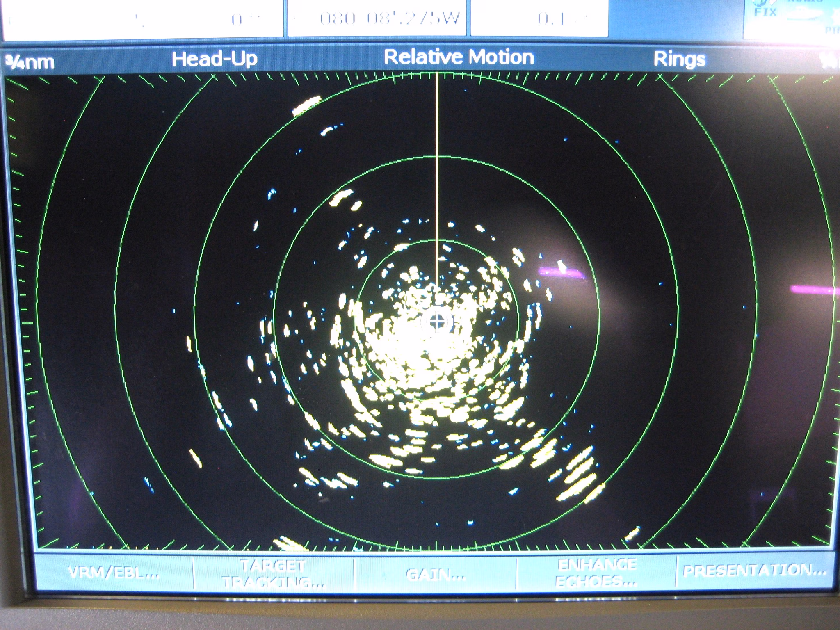Toggle the Rings display indicator
840x630 pixels.
tap(679, 59)
